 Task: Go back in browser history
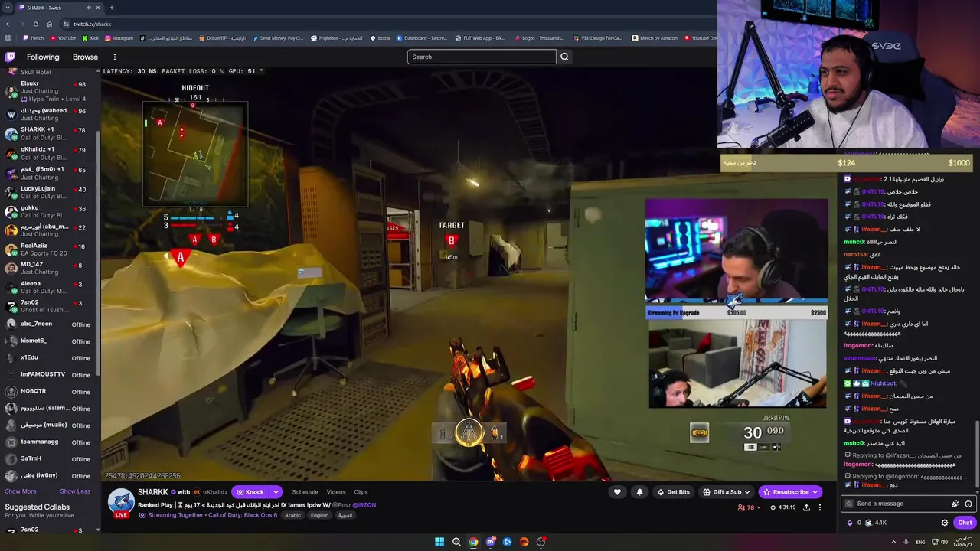point(8,24)
